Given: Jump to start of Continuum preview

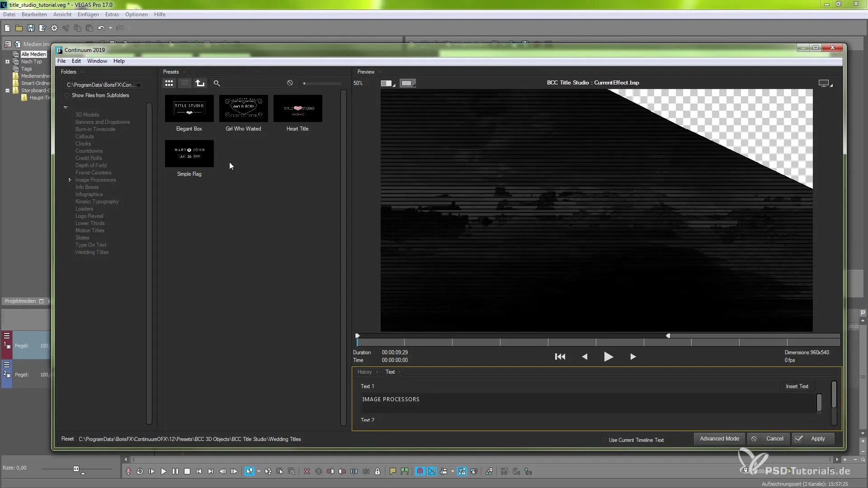Looking at the screenshot, I should point(560,357).
